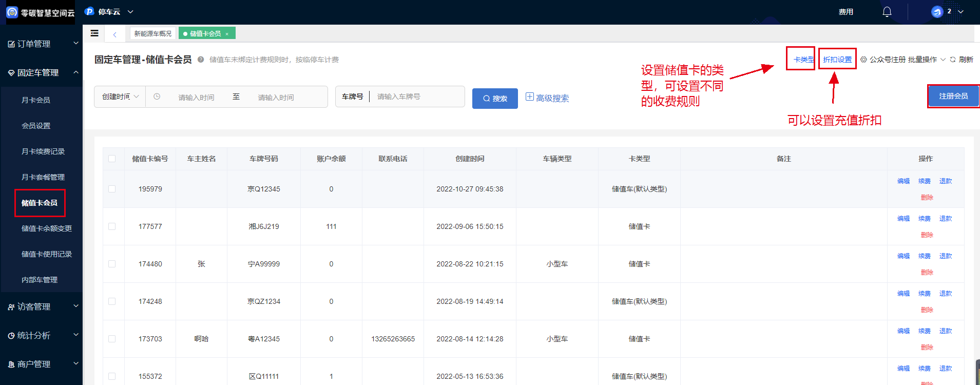Check the row checkbox for 174248
Image resolution: width=980 pixels, height=385 pixels.
[112, 301]
